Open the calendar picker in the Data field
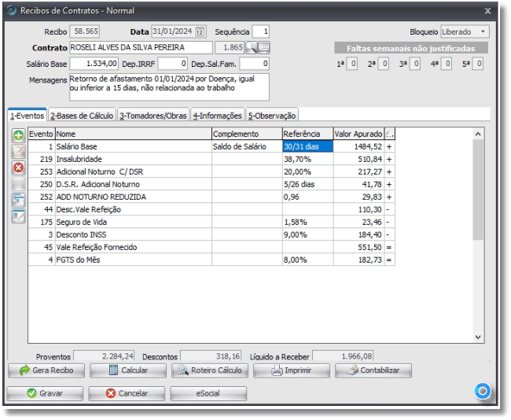This screenshot has height=420, width=511. click(x=200, y=31)
